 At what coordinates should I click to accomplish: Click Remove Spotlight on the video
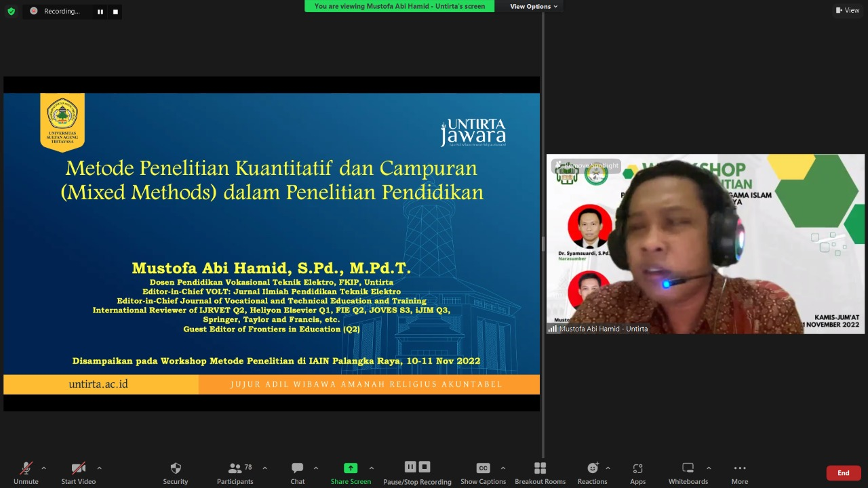pos(587,165)
